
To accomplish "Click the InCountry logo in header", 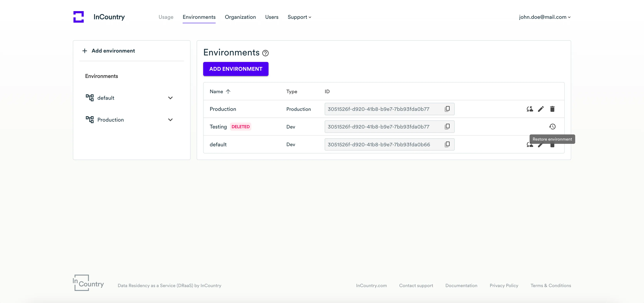I will pyautogui.click(x=79, y=17).
